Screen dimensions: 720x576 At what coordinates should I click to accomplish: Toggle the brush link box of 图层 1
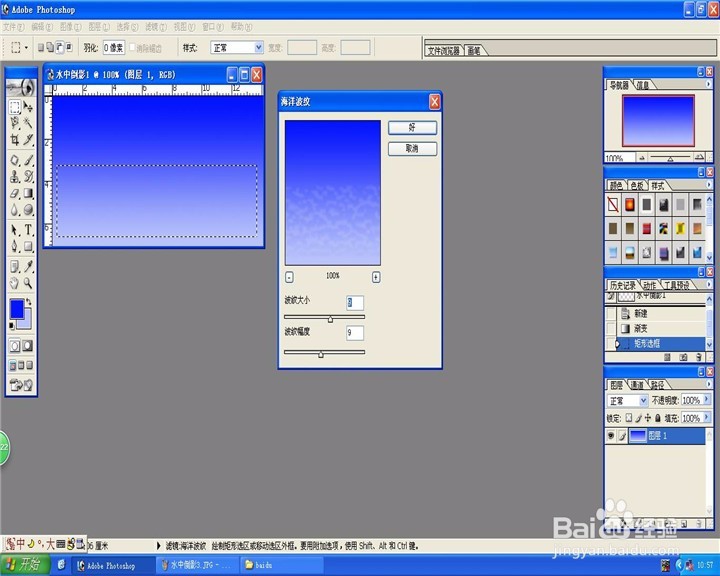coord(622,435)
